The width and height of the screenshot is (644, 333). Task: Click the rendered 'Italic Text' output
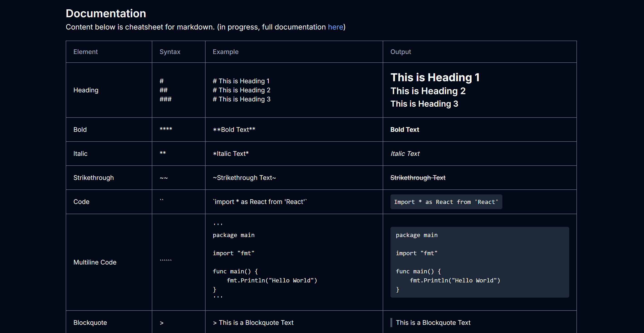point(405,154)
